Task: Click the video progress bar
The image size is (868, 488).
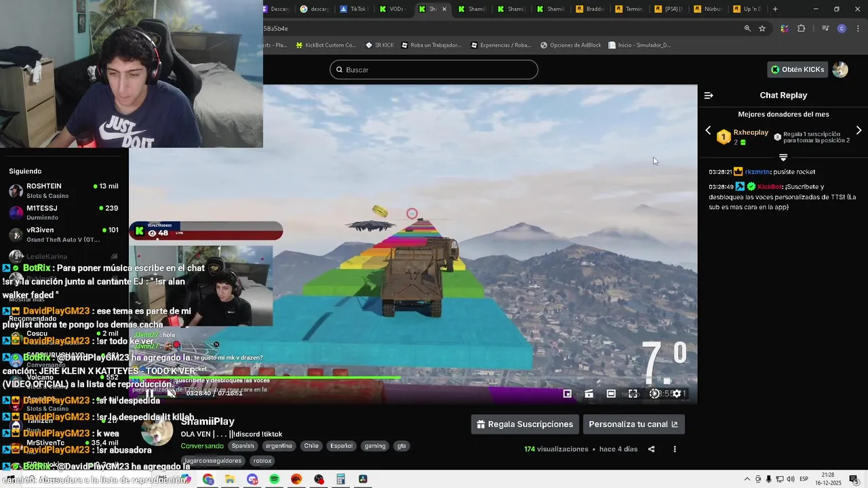Action: (414, 378)
